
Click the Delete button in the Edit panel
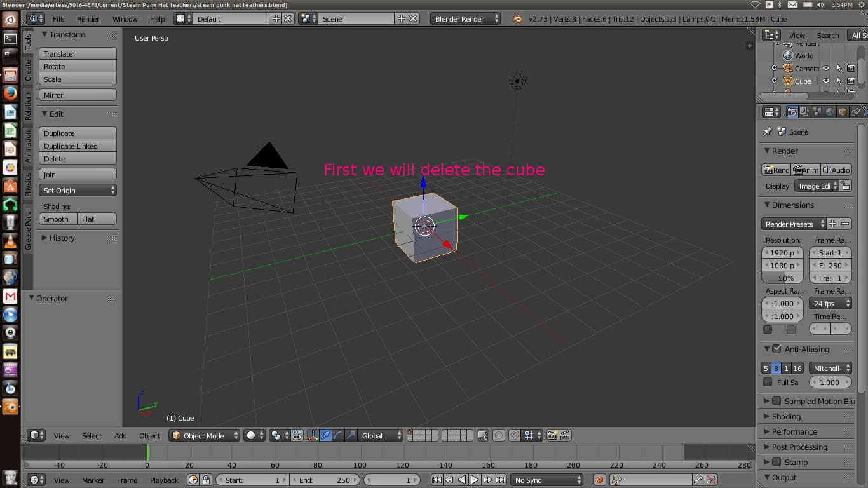coord(78,158)
